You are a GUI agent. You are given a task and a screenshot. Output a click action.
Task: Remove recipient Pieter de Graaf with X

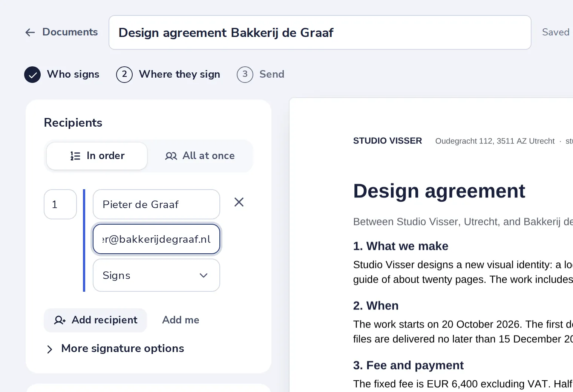[x=239, y=202]
